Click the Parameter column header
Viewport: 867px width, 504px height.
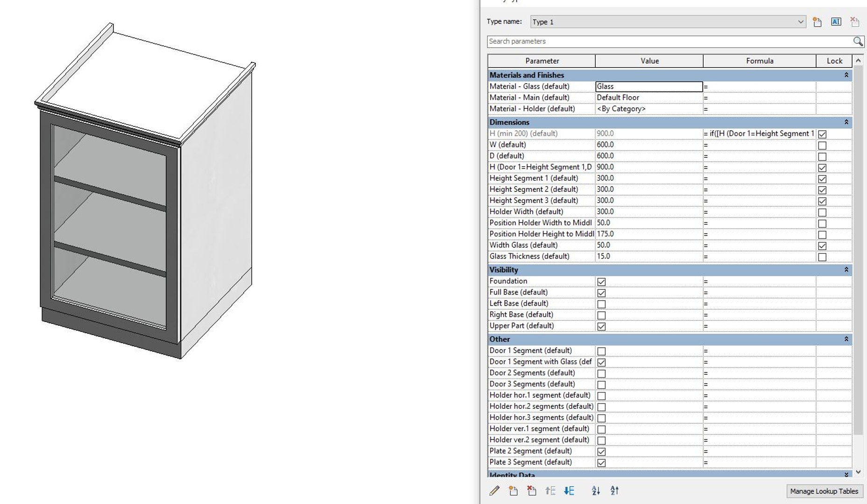tap(542, 61)
